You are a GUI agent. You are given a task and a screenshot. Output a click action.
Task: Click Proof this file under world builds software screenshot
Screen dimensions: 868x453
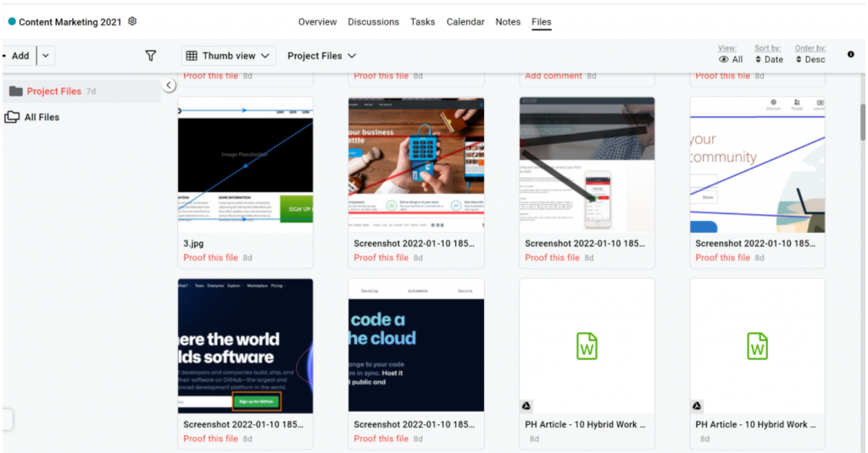pyautogui.click(x=210, y=438)
